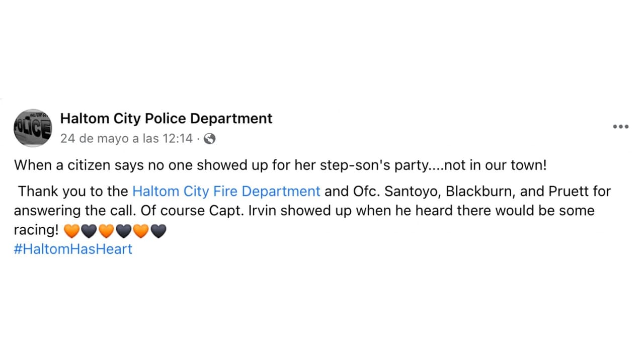Visit the Haltom City Fire Department link
Screen dimensions: 644x362
click(226, 192)
